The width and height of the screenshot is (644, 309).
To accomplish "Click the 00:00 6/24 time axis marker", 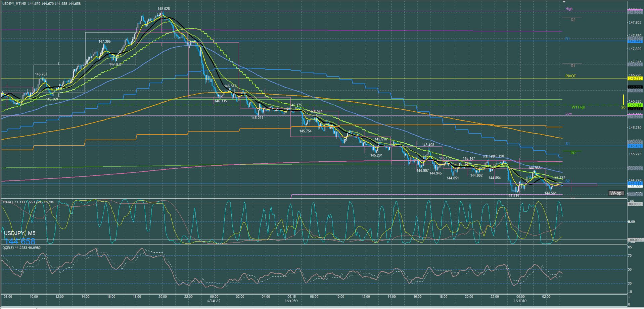I will pos(214,299).
